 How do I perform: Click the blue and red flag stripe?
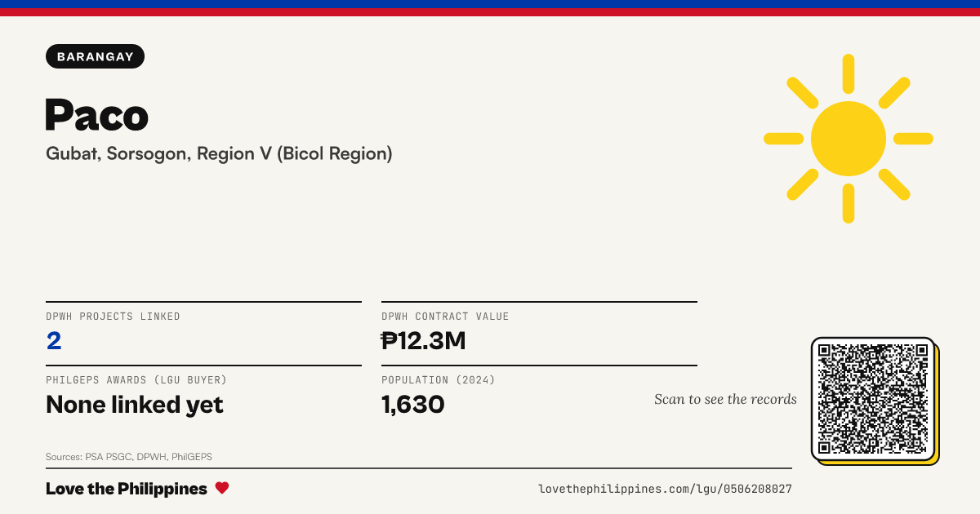coord(490,8)
